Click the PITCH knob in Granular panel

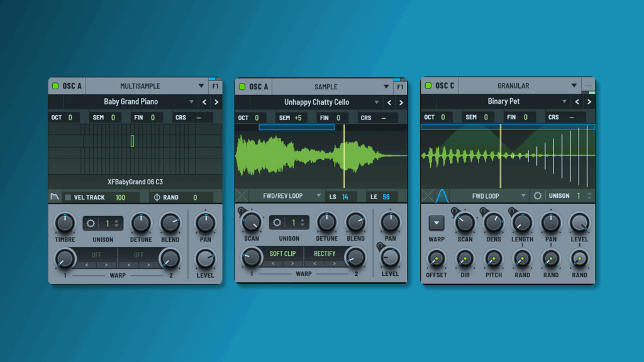click(494, 259)
